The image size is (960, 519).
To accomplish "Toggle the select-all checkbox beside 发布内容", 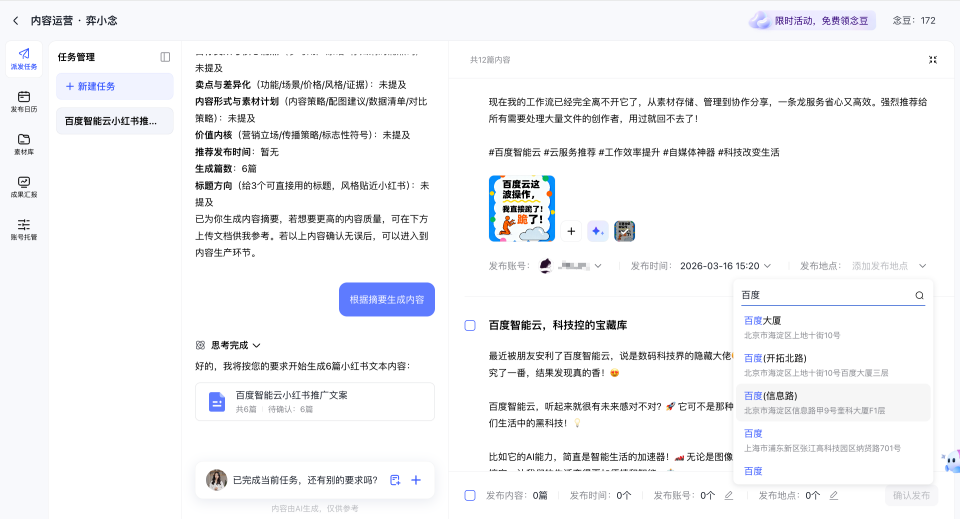I will 470,495.
